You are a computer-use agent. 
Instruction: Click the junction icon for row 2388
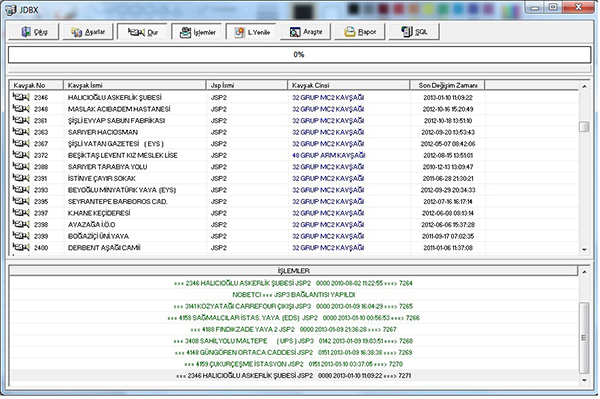[21, 166]
